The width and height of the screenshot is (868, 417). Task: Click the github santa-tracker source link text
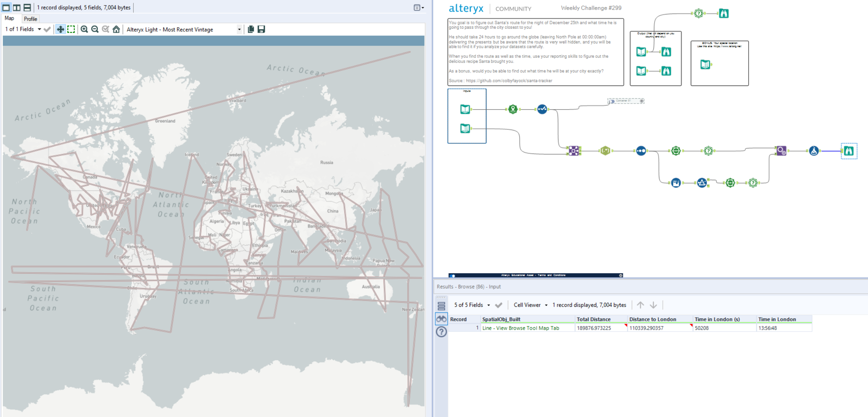(509, 81)
